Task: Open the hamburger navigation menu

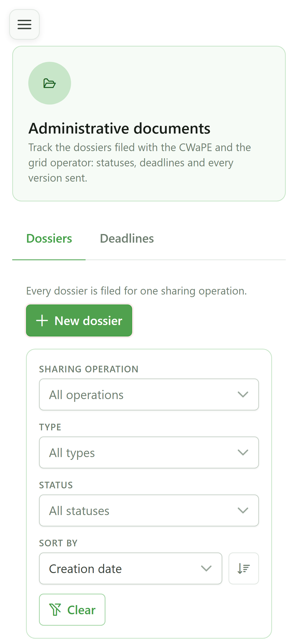Action: [x=24, y=24]
